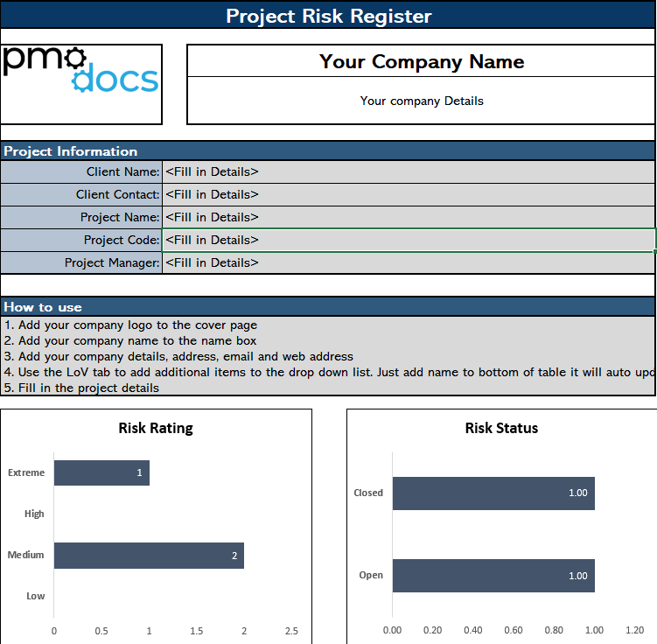Click the Risk Rating chart title
Image resolution: width=657 pixels, height=644 pixels.
coord(156,428)
